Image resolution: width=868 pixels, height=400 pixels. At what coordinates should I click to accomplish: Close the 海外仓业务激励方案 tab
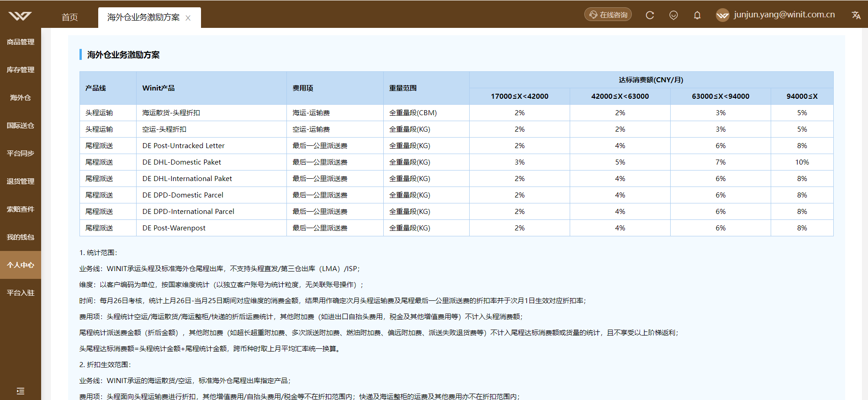point(188,18)
